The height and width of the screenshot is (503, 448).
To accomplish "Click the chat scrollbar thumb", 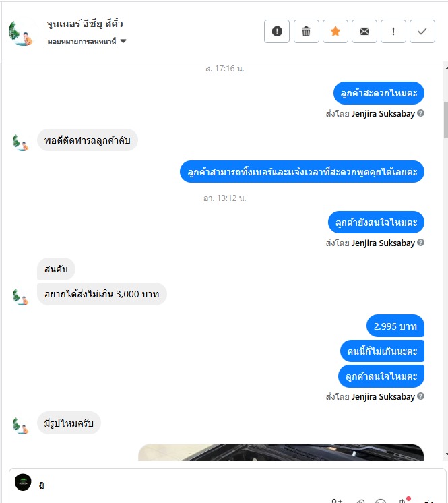I will point(446,119).
